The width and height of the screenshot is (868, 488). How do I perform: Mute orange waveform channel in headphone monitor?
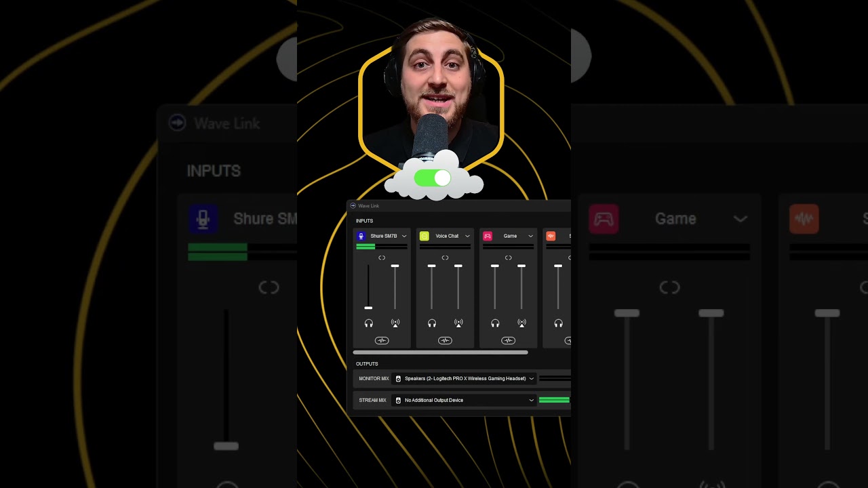(x=558, y=323)
